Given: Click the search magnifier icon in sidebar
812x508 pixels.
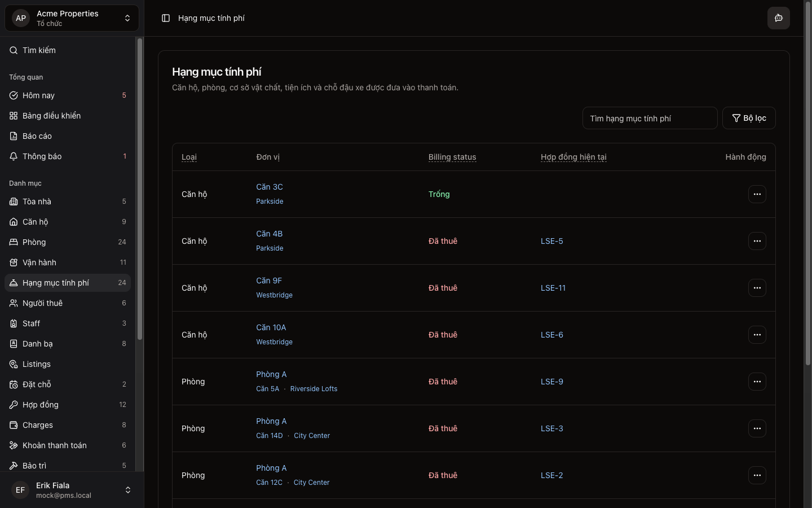Looking at the screenshot, I should click(14, 50).
